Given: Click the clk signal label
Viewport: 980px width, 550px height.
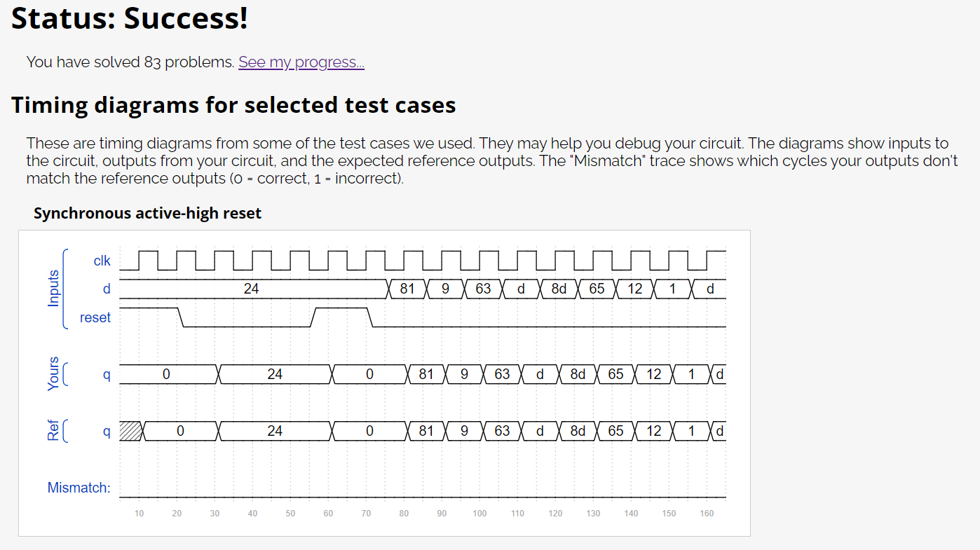Looking at the screenshot, I should (x=102, y=261).
